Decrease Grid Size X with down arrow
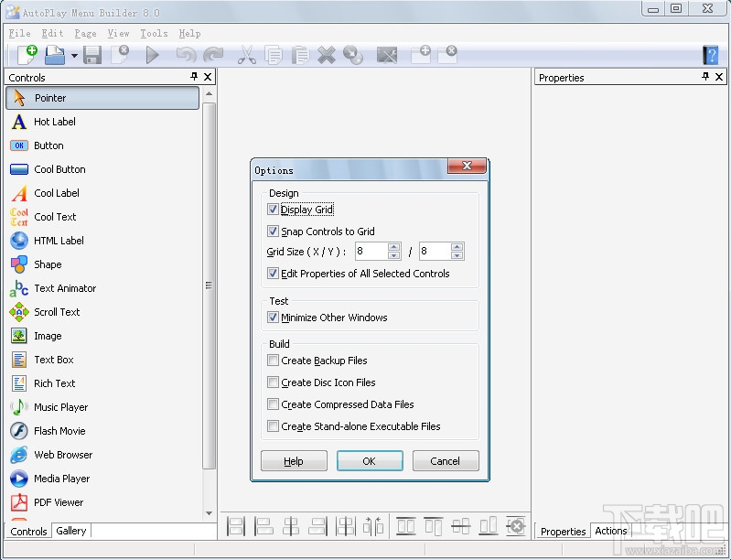 pyautogui.click(x=394, y=255)
